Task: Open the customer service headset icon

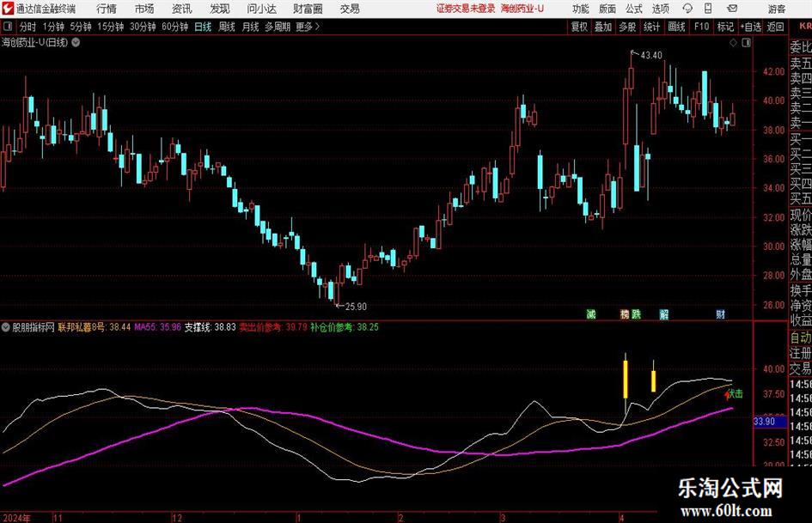Action: [687, 9]
